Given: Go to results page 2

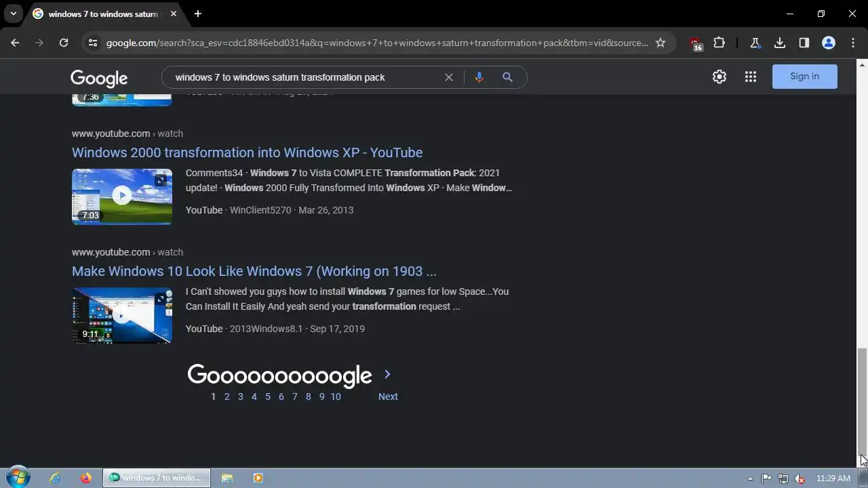Looking at the screenshot, I should coord(226,396).
